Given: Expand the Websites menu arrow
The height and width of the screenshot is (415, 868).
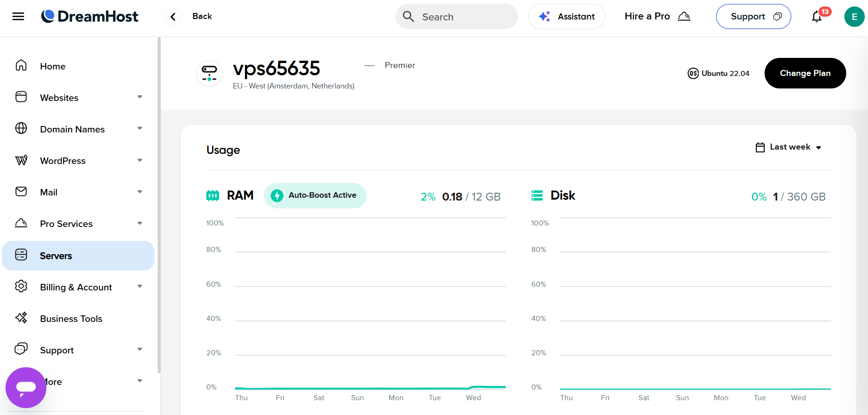Looking at the screenshot, I should (x=140, y=97).
